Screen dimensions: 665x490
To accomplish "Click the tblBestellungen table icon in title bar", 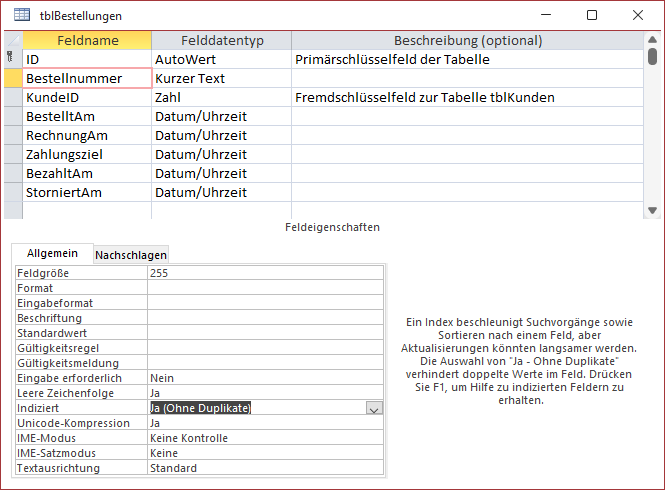I will pos(22,15).
